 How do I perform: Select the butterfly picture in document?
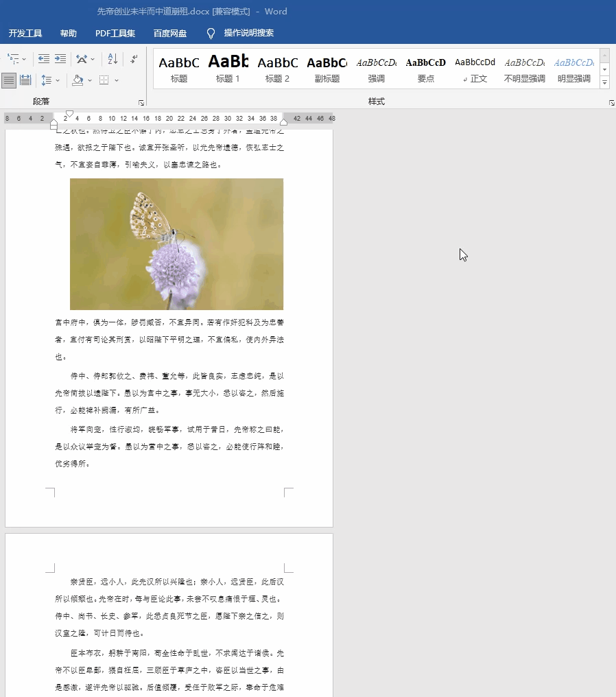(176, 244)
